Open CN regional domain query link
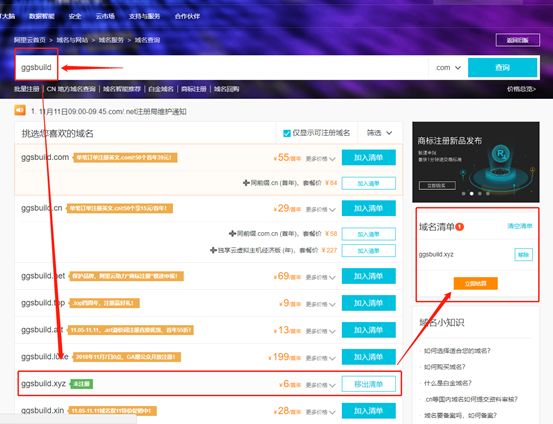 pos(71,89)
